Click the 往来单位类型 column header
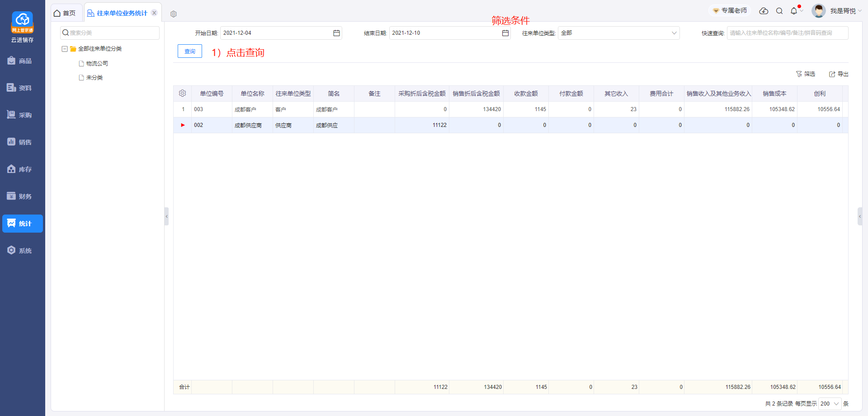This screenshot has width=868, height=416. (x=293, y=93)
